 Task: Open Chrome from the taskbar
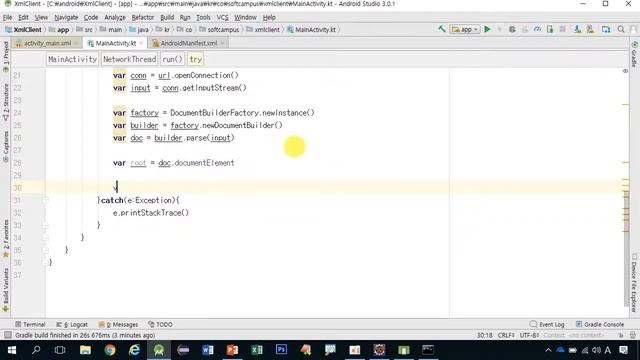click(x=110, y=350)
